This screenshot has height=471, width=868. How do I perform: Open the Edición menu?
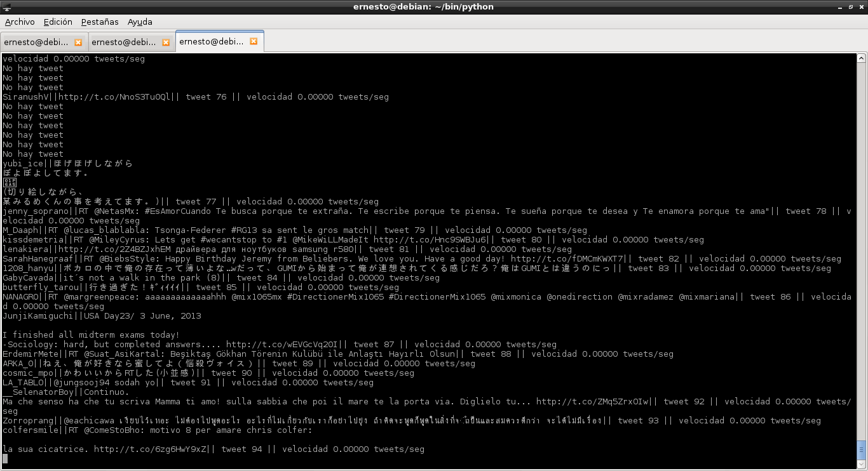tap(58, 22)
